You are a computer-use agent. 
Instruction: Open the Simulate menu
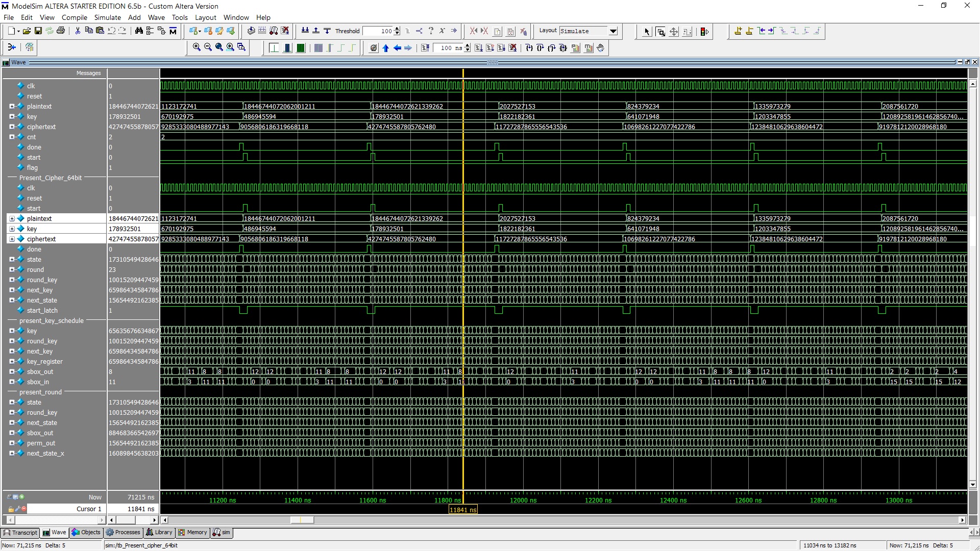(108, 17)
